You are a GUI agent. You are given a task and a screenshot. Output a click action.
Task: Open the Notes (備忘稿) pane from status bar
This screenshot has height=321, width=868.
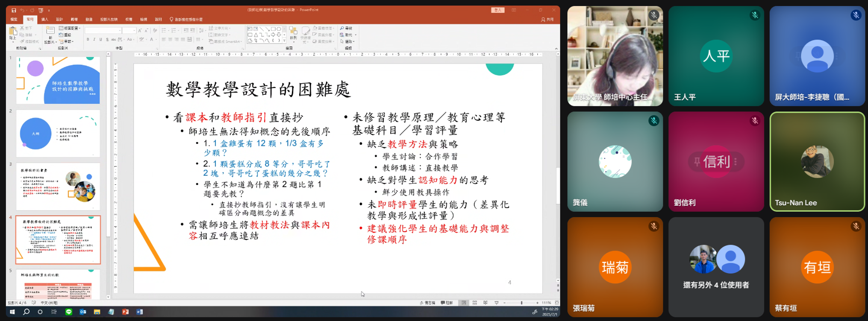click(x=427, y=303)
